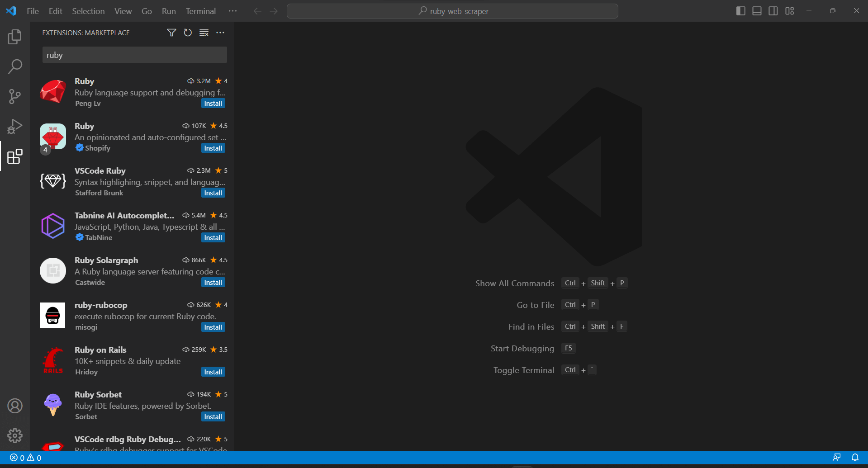
Task: Open the Explorer view in activity bar
Action: click(x=15, y=37)
